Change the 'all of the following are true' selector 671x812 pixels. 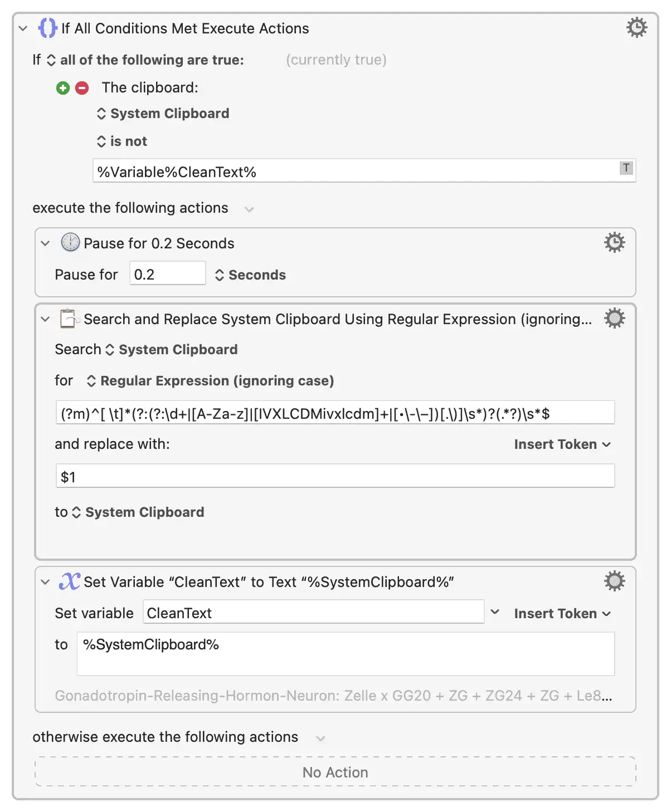point(146,60)
